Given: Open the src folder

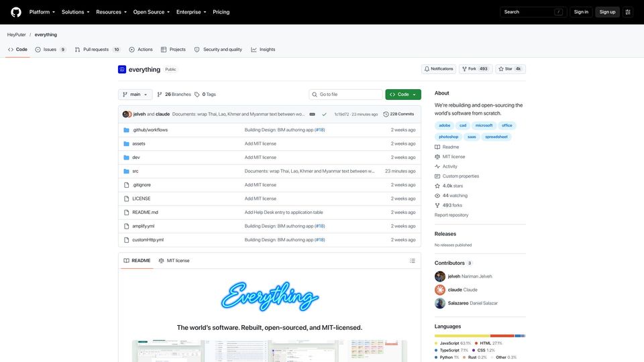Looking at the screenshot, I should [135, 171].
